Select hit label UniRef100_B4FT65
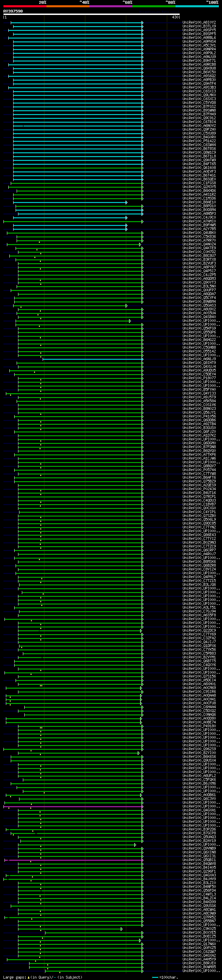The height and width of the screenshot is (980, 222). (199, 164)
